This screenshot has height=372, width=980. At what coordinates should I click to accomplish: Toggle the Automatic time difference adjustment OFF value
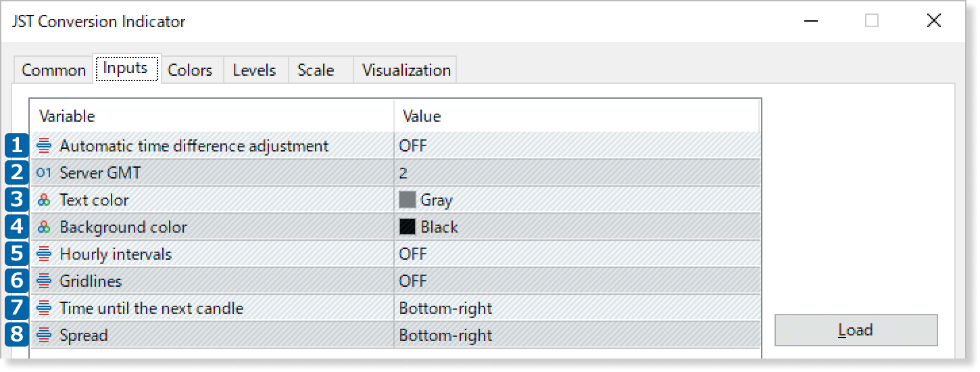413,145
